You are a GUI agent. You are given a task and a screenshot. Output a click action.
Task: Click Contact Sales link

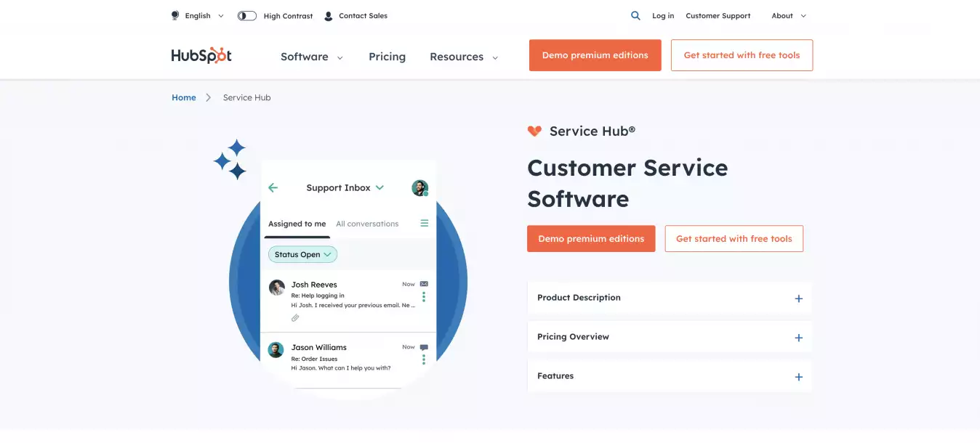point(363,16)
